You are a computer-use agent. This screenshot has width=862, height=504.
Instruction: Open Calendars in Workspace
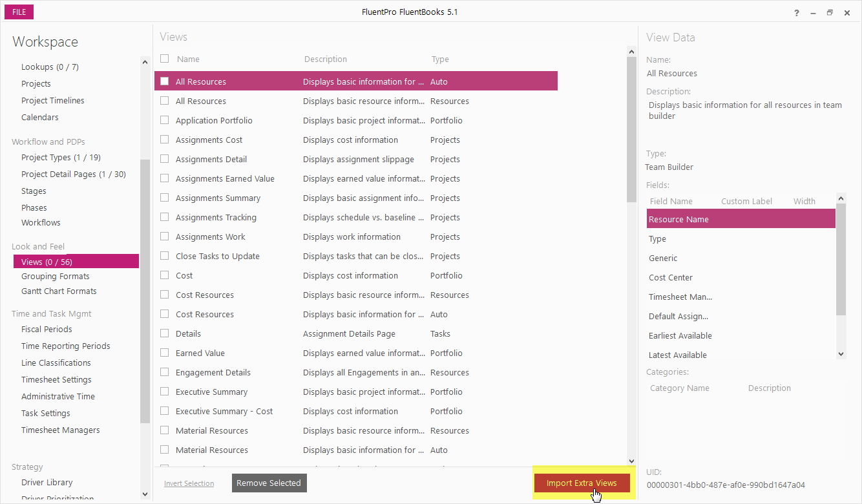(40, 118)
